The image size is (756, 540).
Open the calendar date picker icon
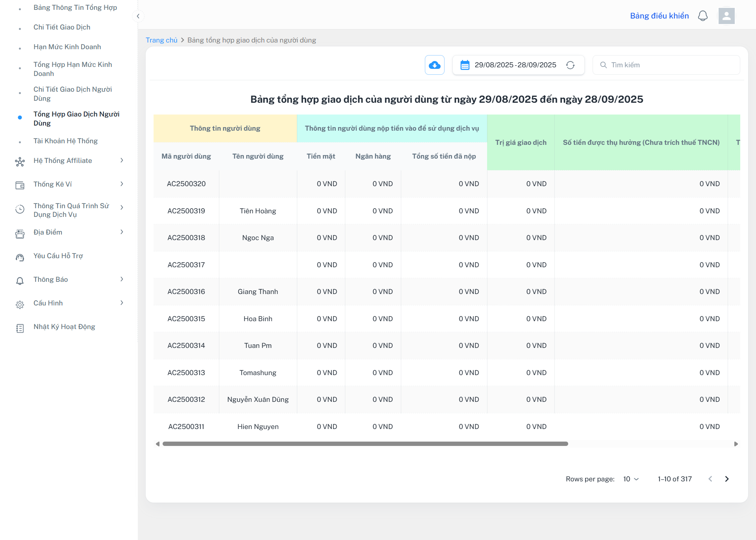tap(465, 65)
